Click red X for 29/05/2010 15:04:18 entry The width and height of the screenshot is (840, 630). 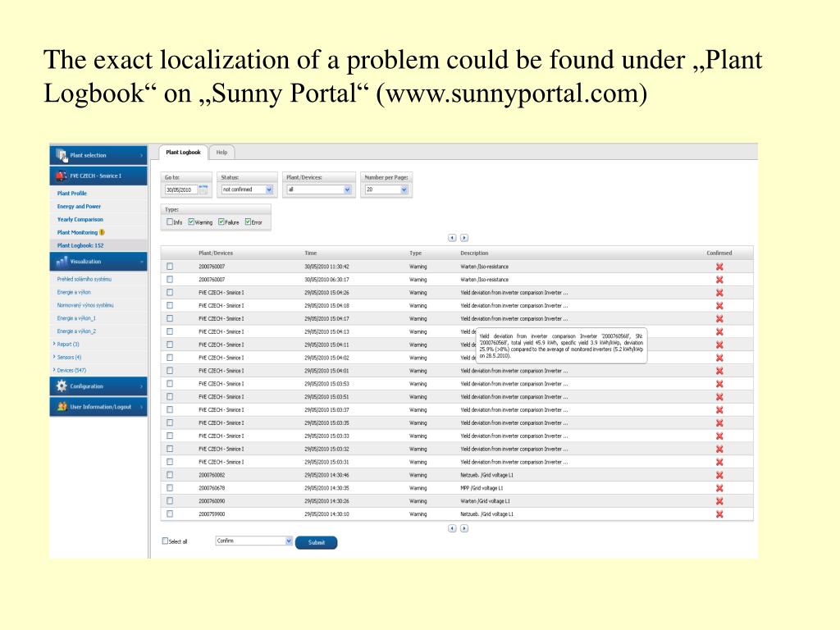tap(719, 305)
